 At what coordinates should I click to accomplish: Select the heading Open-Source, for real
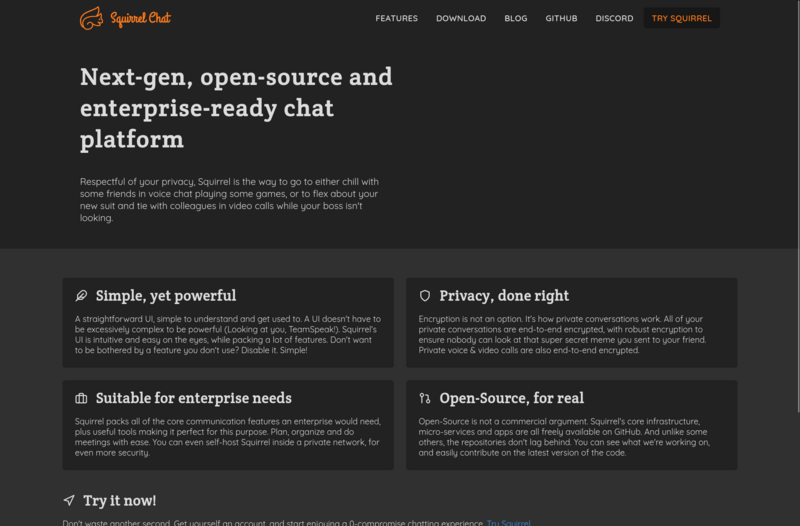pos(512,398)
